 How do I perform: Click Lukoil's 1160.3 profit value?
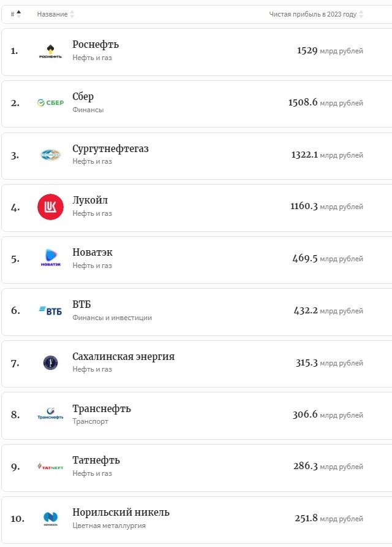[304, 207]
